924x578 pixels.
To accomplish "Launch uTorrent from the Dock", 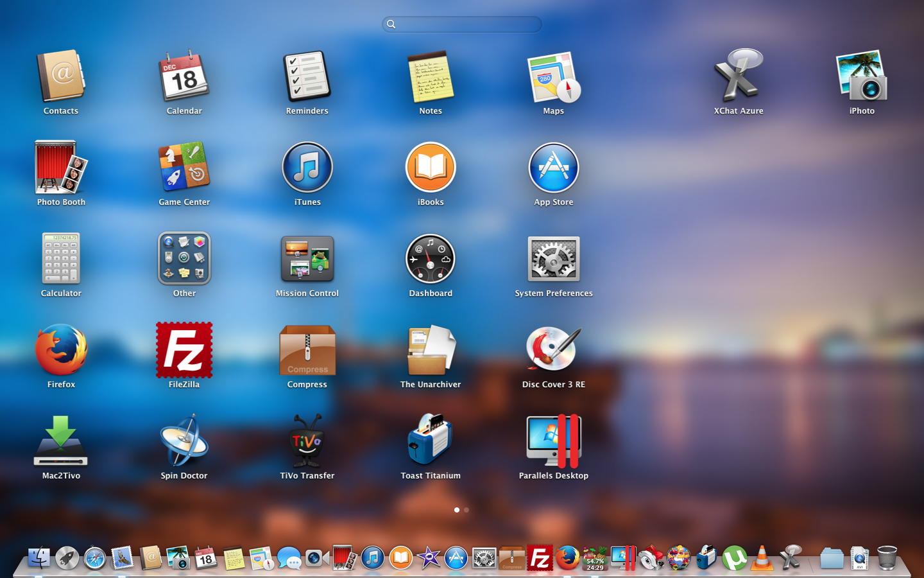I will pos(734,557).
